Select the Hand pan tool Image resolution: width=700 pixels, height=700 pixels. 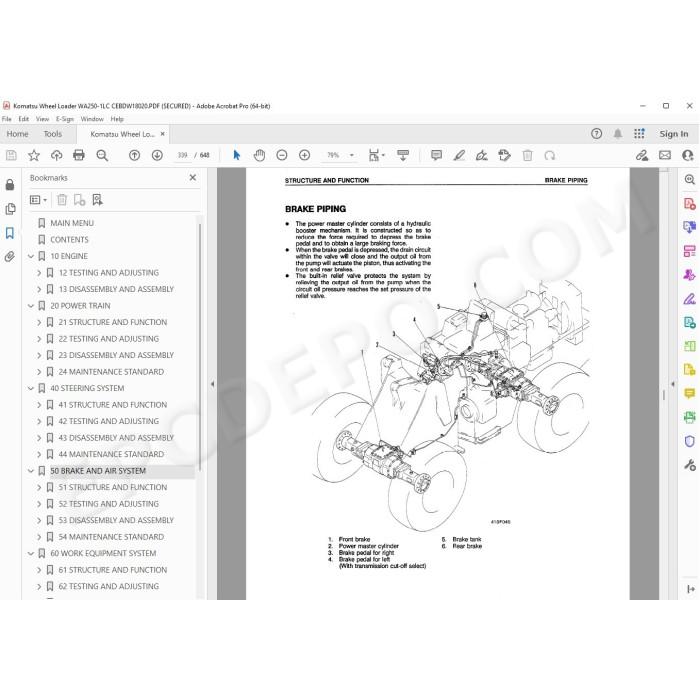pyautogui.click(x=259, y=155)
